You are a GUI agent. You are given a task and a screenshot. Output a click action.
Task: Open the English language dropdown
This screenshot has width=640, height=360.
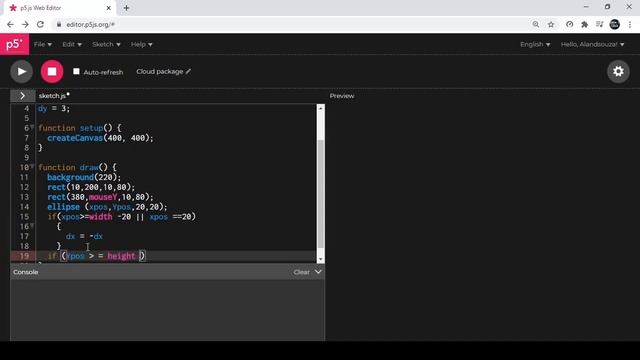535,44
